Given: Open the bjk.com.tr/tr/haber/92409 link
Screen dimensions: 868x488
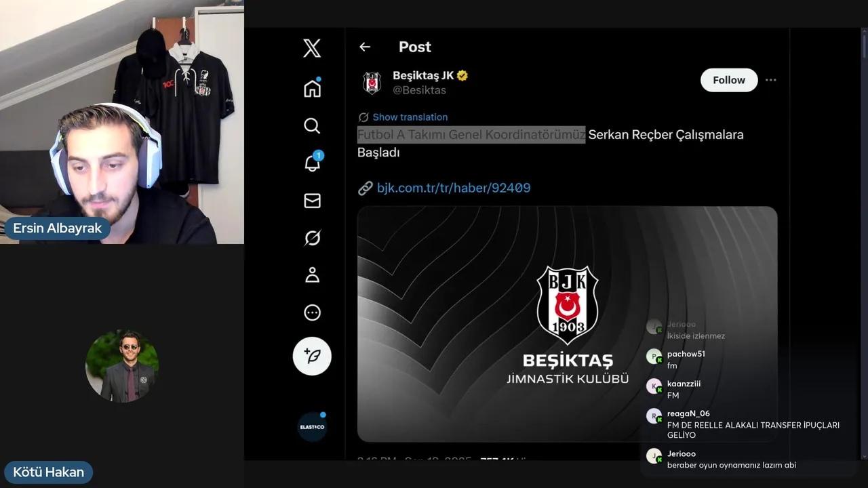Looking at the screenshot, I should pos(454,188).
